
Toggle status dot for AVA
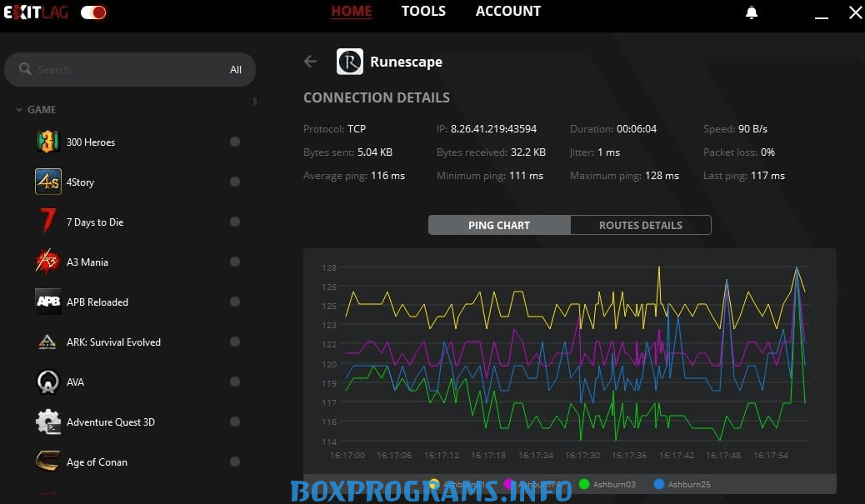coord(235,382)
